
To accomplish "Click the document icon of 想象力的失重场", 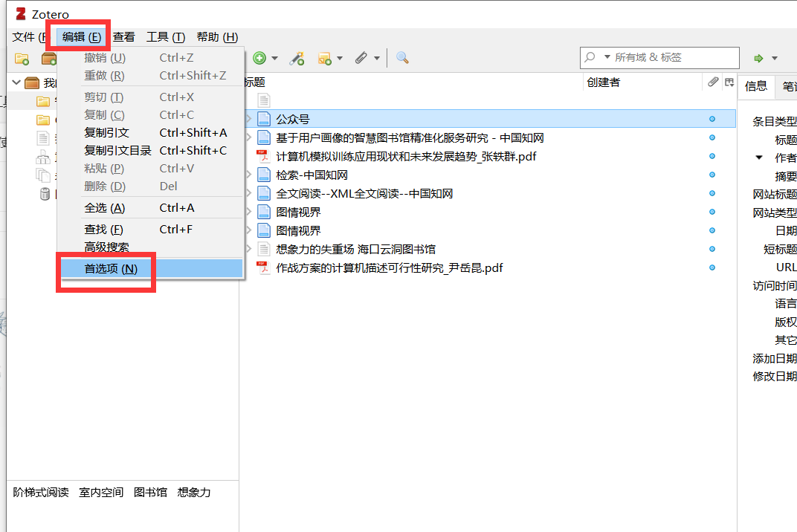I will (263, 249).
